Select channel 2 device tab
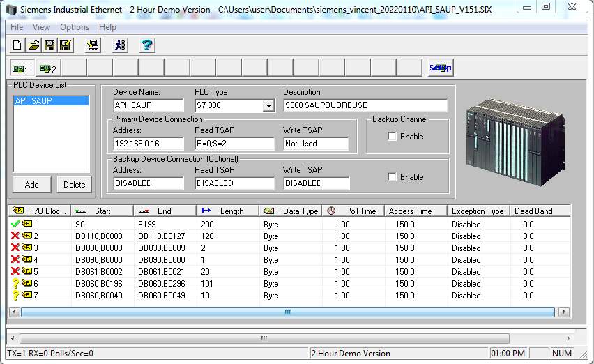 click(x=48, y=68)
